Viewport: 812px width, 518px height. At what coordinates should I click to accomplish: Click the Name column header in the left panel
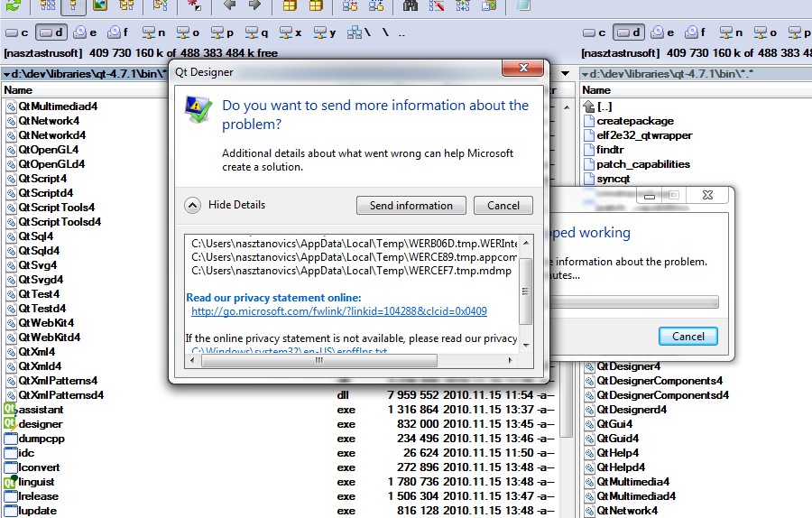pos(18,90)
